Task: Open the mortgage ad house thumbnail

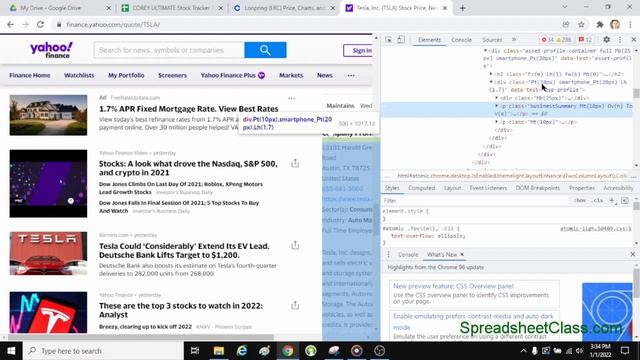Action: point(48,115)
